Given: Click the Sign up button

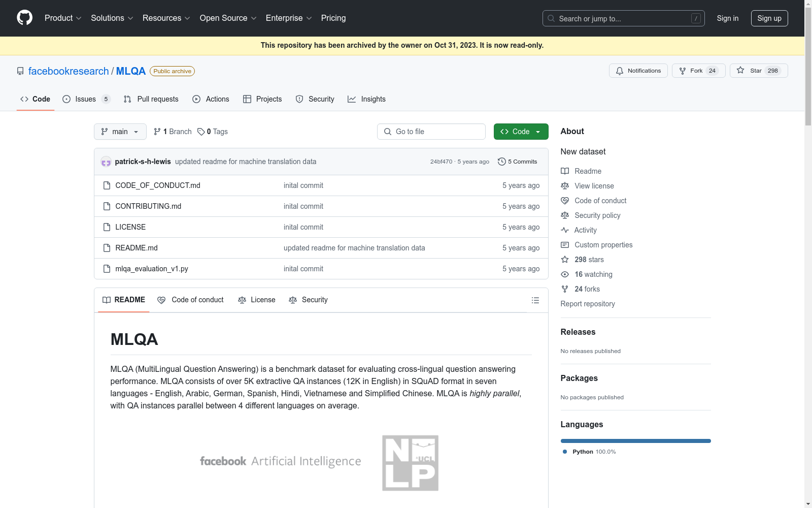Looking at the screenshot, I should (x=769, y=18).
